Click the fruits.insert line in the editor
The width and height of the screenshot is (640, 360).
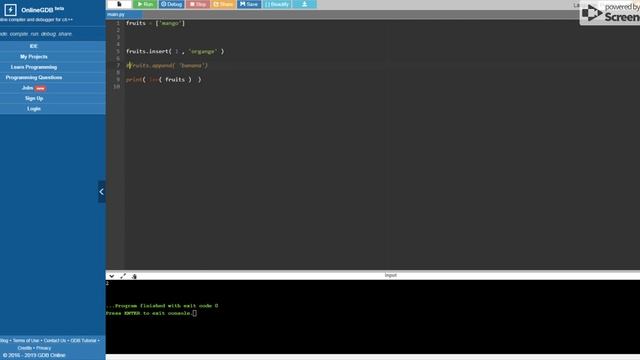(175, 51)
